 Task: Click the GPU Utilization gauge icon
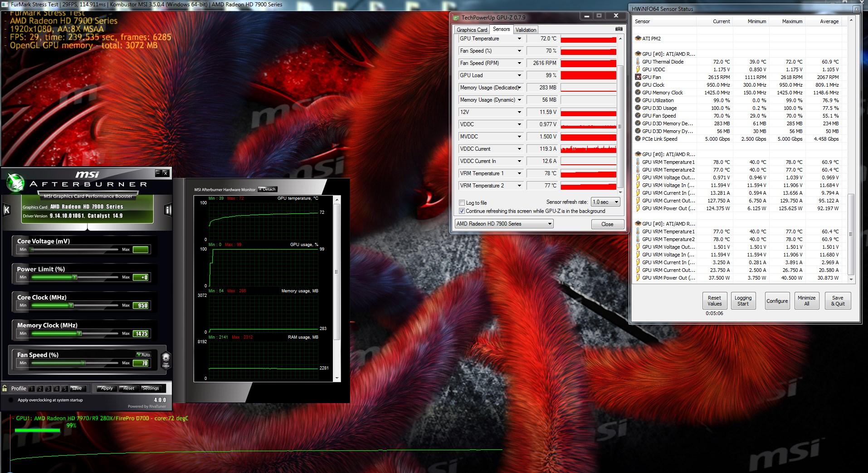click(x=638, y=100)
